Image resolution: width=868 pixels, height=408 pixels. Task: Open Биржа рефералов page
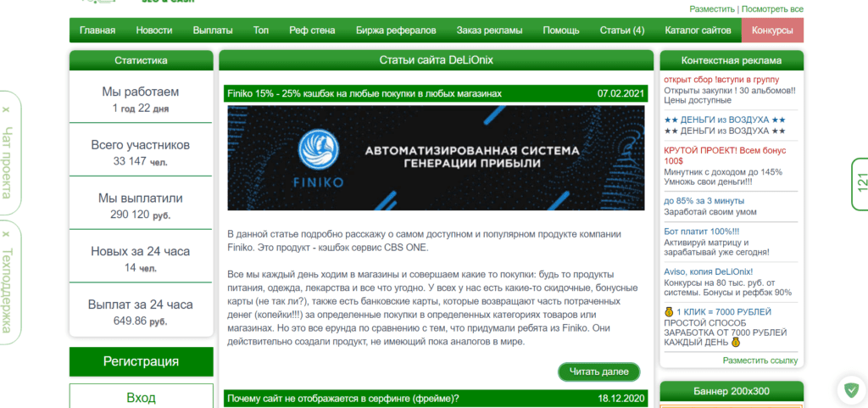click(396, 31)
